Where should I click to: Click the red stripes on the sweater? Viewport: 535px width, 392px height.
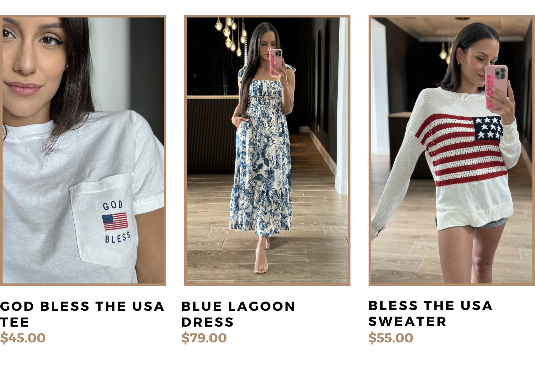click(x=464, y=151)
